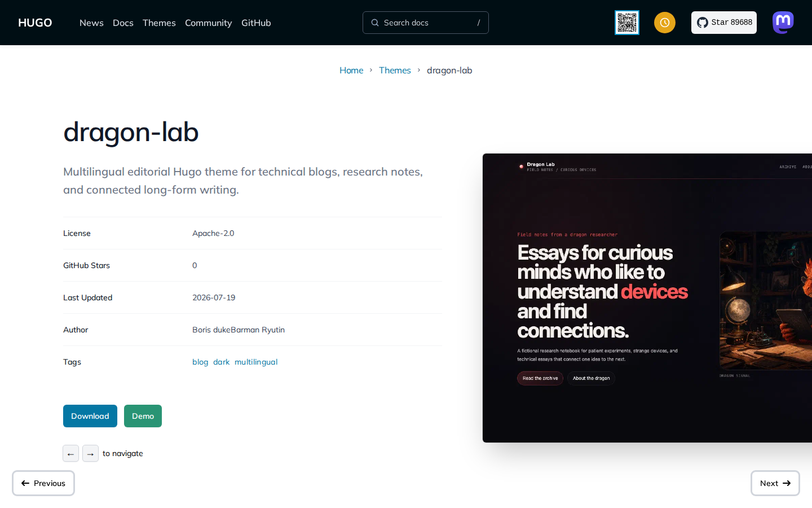Open the dragon-lab theme screenshot preview
The image size is (812, 508).
(647, 298)
